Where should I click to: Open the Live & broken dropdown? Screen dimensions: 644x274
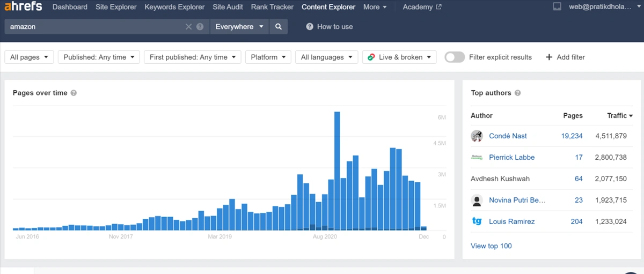click(399, 57)
